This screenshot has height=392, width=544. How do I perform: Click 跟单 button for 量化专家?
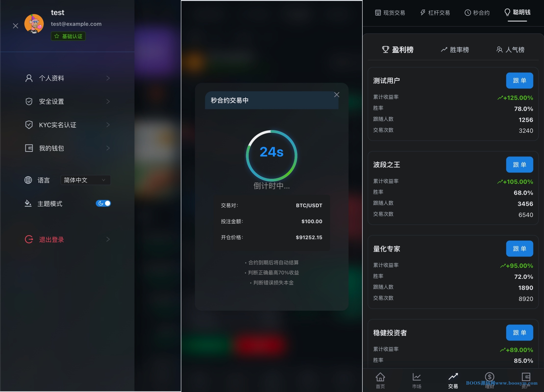(x=519, y=249)
